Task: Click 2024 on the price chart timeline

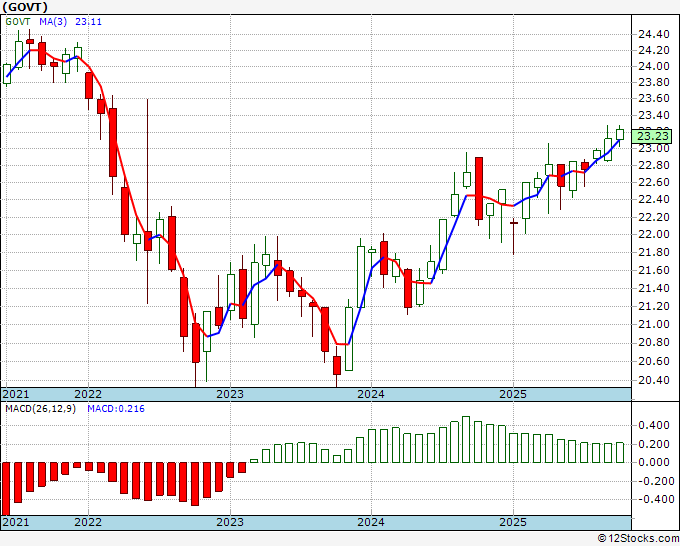Action: (371, 394)
